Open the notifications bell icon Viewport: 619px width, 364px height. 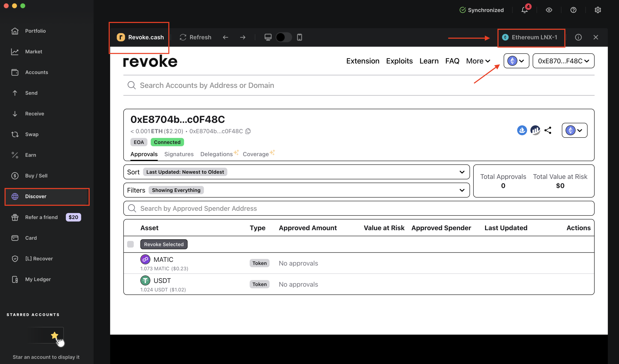click(x=524, y=10)
